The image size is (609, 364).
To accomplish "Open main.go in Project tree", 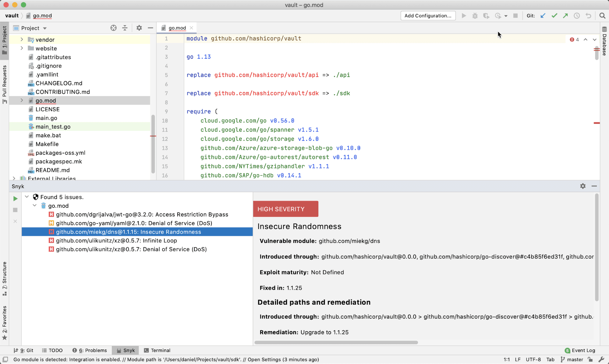I will tap(46, 118).
